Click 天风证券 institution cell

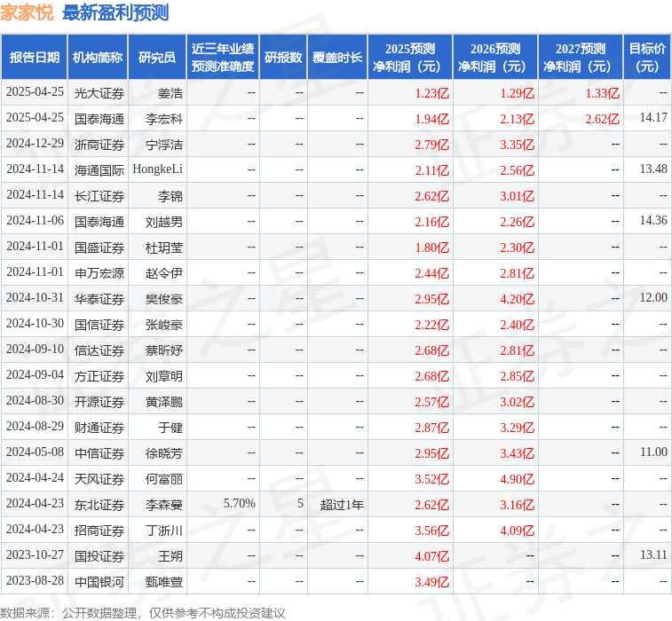[99, 479]
